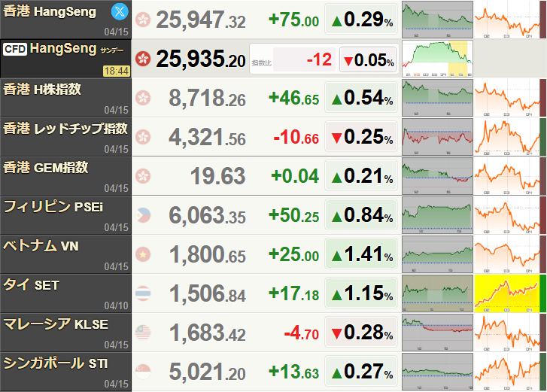Click the レッドチップ指数 red intraday chart

point(437,137)
